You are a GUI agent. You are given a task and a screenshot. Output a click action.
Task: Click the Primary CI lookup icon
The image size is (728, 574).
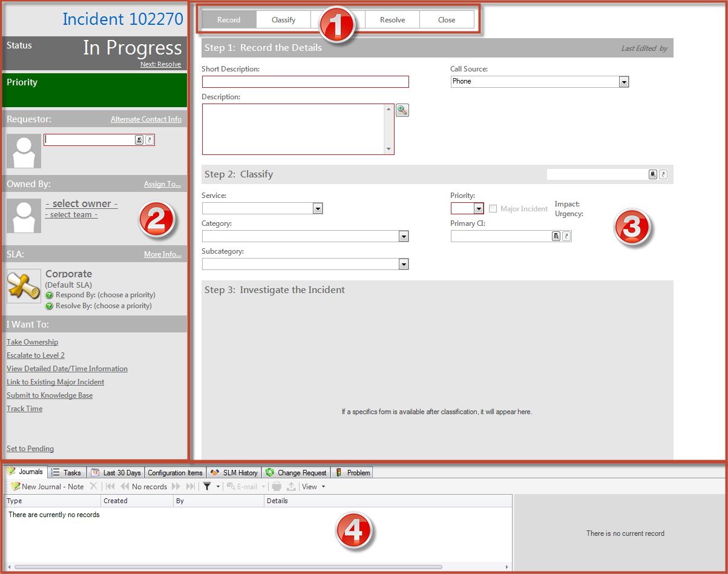pos(556,236)
